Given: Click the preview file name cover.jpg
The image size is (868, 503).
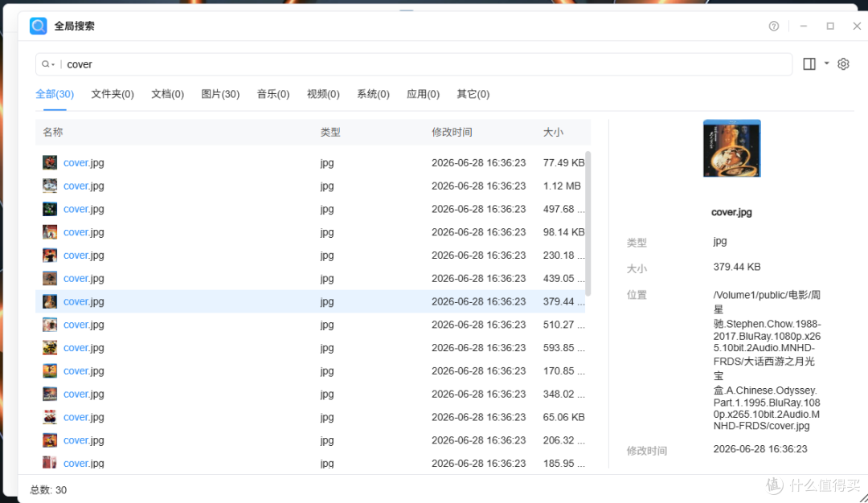Looking at the screenshot, I should (x=732, y=212).
